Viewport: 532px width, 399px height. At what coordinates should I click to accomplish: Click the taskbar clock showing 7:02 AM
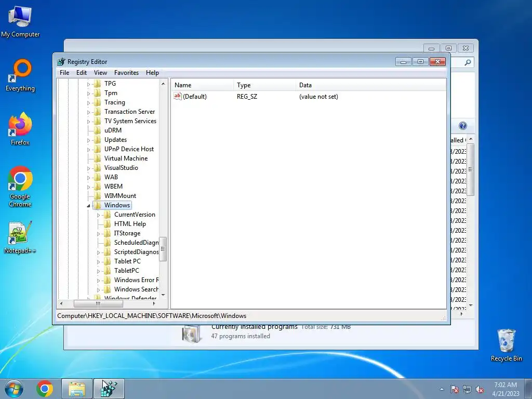tap(506, 389)
